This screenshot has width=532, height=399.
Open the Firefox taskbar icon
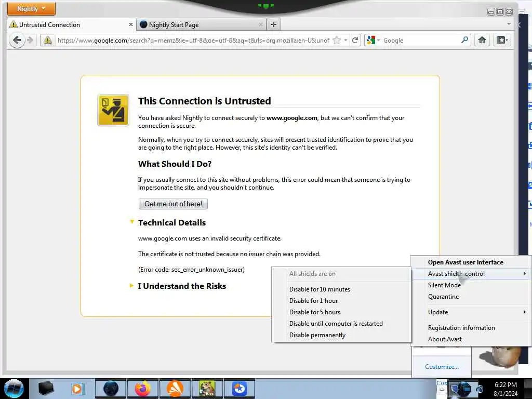(143, 389)
